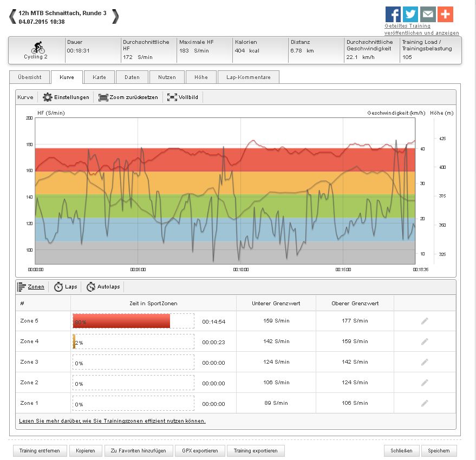Enter fullscreen with Vollbild
The height and width of the screenshot is (460, 476).
183,97
